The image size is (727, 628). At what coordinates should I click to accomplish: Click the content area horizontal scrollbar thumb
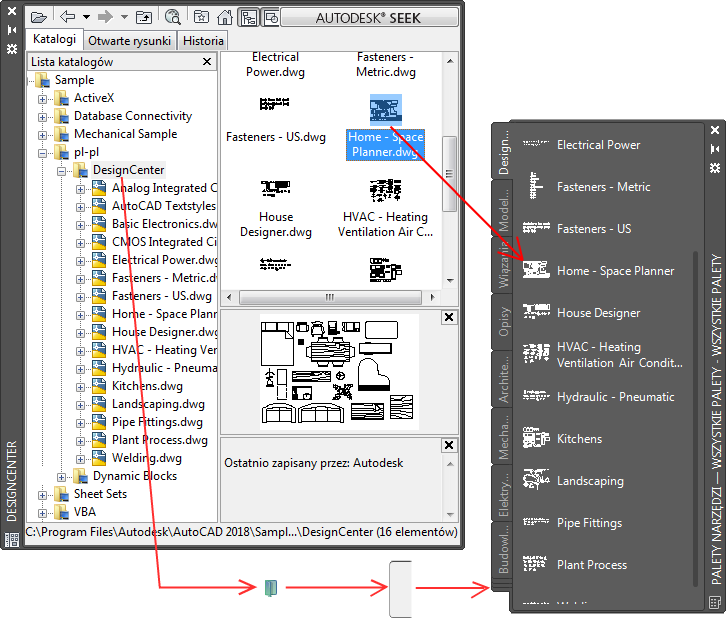click(330, 297)
